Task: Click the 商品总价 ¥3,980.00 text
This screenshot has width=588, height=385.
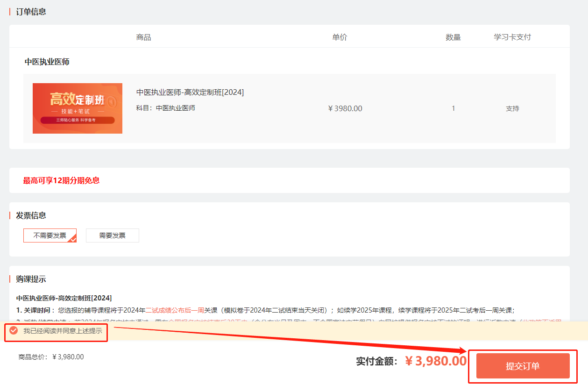Action: 51,357
